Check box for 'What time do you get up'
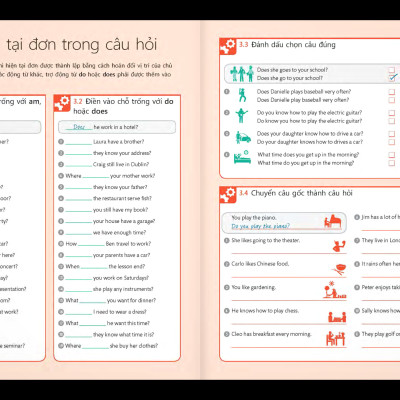 pyautogui.click(x=392, y=163)
